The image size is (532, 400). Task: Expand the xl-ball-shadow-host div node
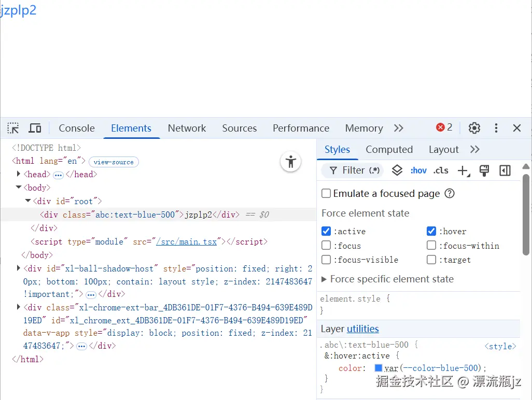click(19, 268)
